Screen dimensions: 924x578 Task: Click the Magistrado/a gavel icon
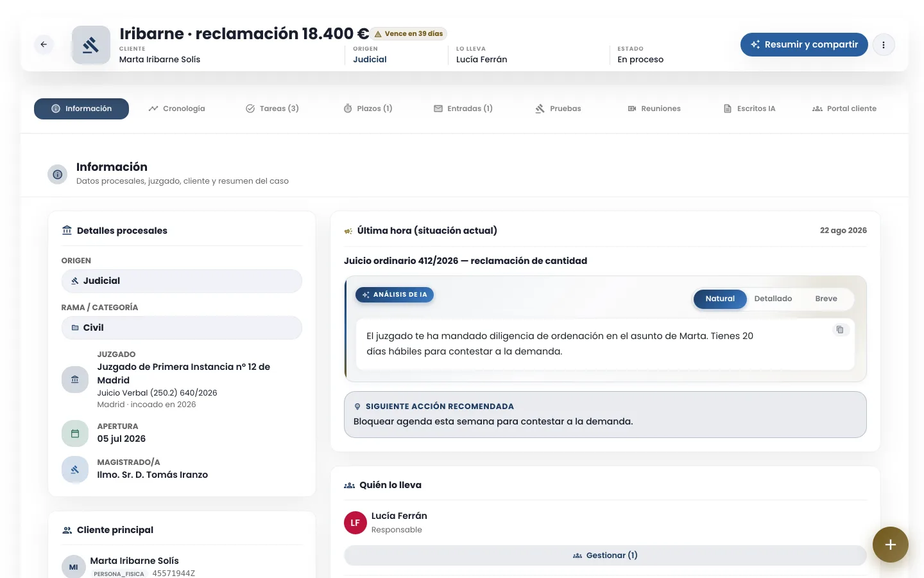tap(75, 469)
